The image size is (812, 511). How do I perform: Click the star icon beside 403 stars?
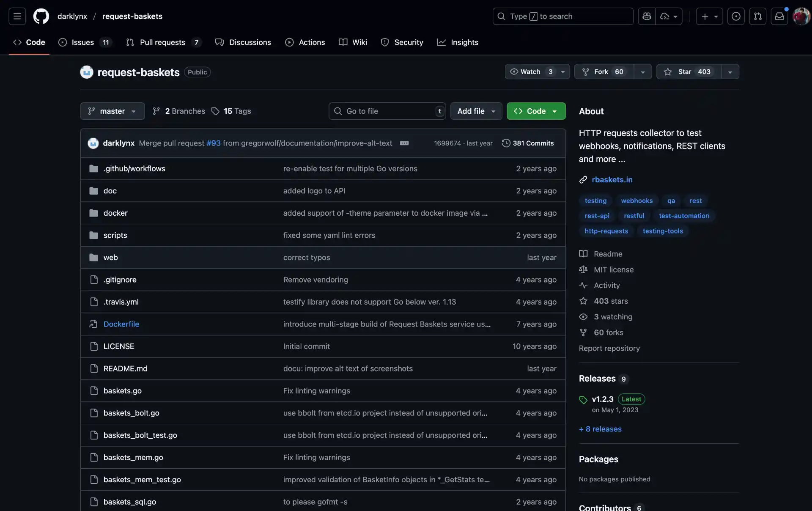[x=583, y=301]
